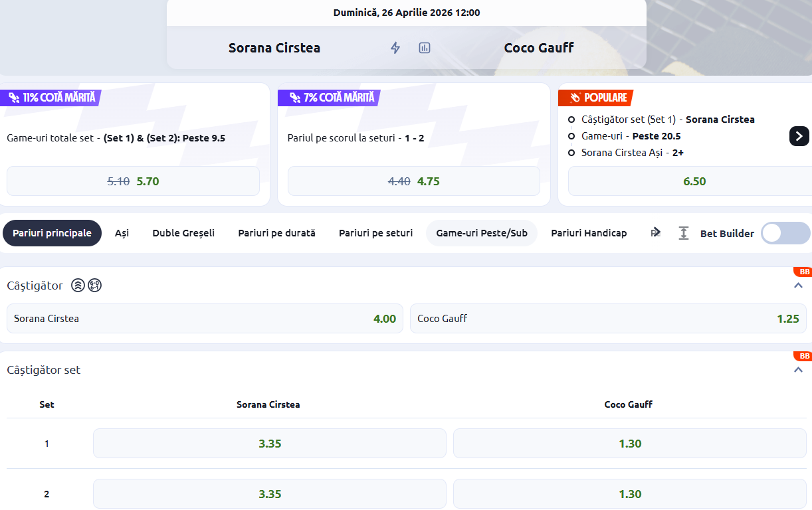Switch to the Ași tab
This screenshot has height=510, width=812.
tap(122, 233)
